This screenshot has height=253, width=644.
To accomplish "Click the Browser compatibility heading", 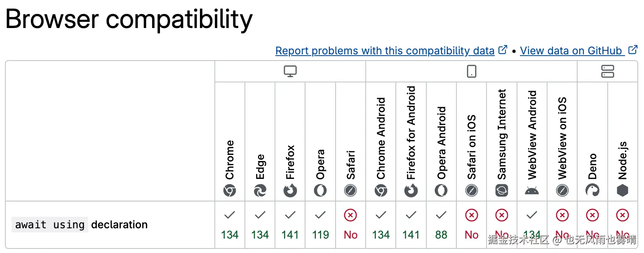I will pos(129,19).
